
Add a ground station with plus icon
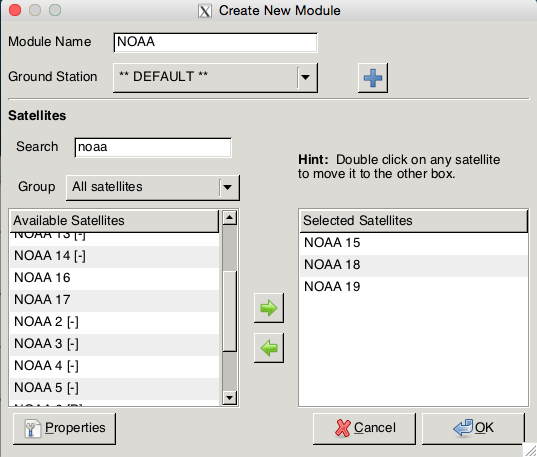[373, 78]
